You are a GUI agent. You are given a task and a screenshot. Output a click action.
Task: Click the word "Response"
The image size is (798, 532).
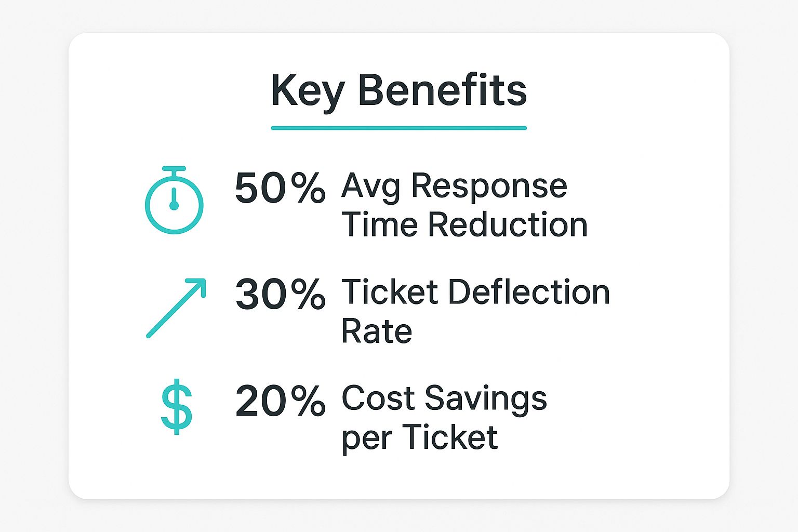pyautogui.click(x=489, y=186)
